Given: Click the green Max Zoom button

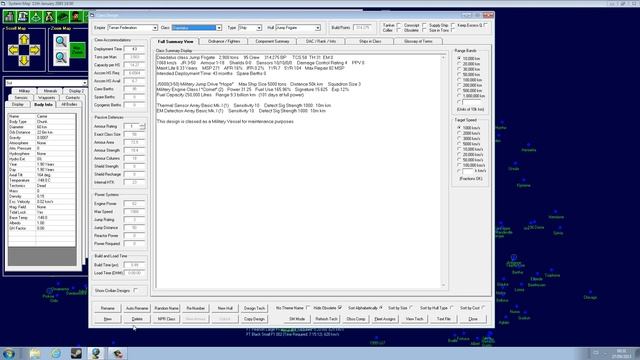Looking at the screenshot, I should 78,50.
